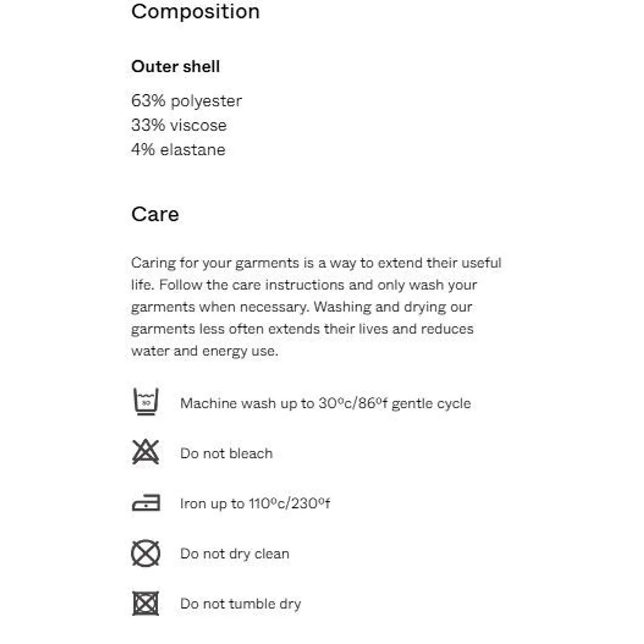644x644 pixels.
Task: Click the phrase 'Washing and drying our'
Action: (393, 307)
